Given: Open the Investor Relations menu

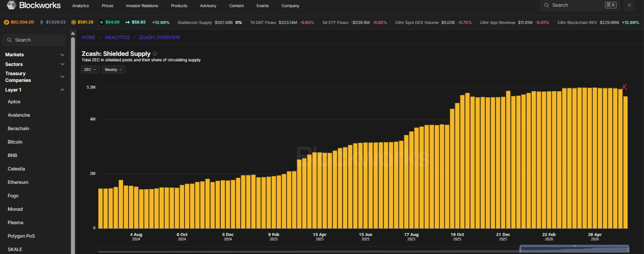Looking at the screenshot, I should pos(142,5).
